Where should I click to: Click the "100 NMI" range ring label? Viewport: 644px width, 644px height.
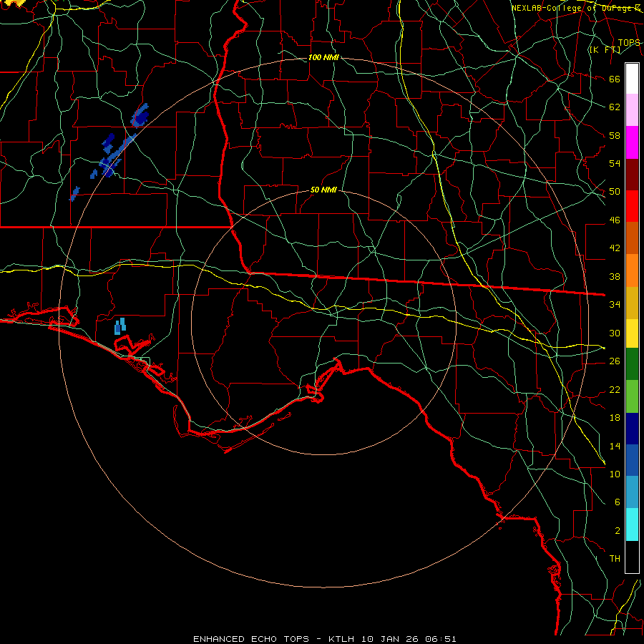323,57
